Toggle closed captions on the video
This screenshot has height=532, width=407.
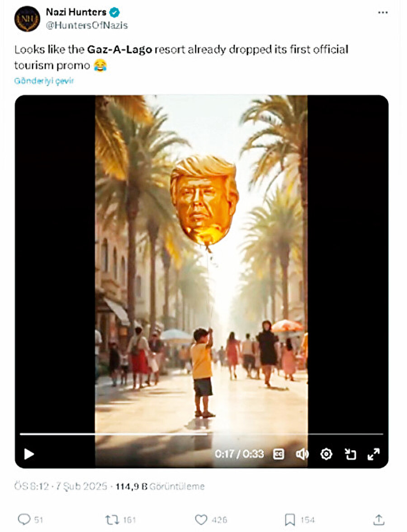click(x=279, y=454)
